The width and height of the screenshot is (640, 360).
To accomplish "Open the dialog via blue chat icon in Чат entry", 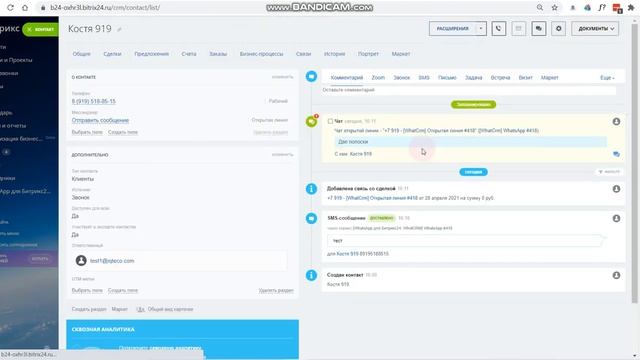I will tap(616, 154).
